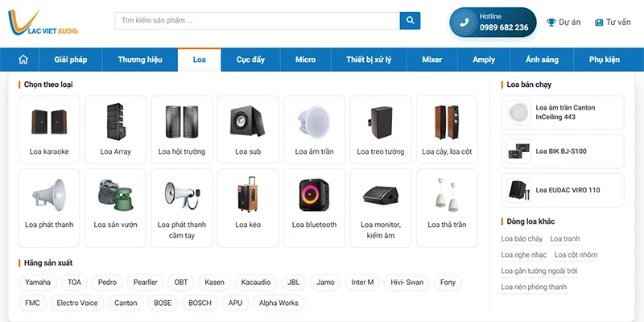Open the Dự án trophy link
The image size is (644, 322).
[563, 23]
